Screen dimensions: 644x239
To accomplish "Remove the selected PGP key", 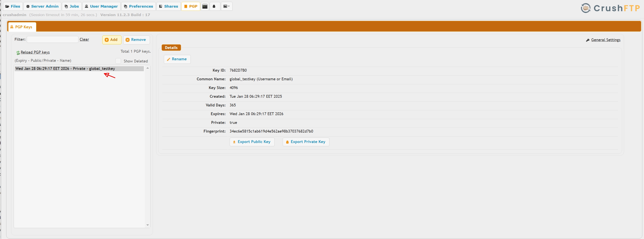I will (136, 40).
